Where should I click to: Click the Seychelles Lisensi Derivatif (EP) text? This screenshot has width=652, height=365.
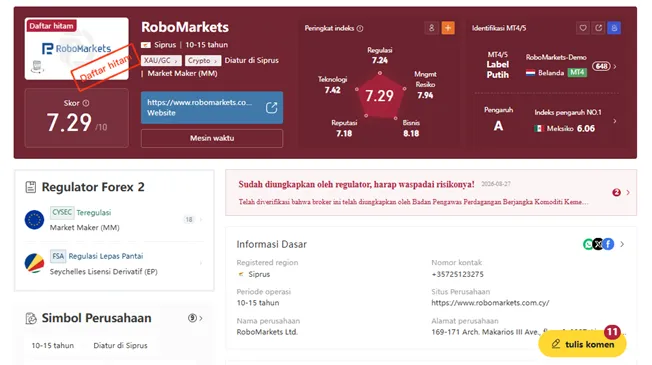click(x=104, y=272)
